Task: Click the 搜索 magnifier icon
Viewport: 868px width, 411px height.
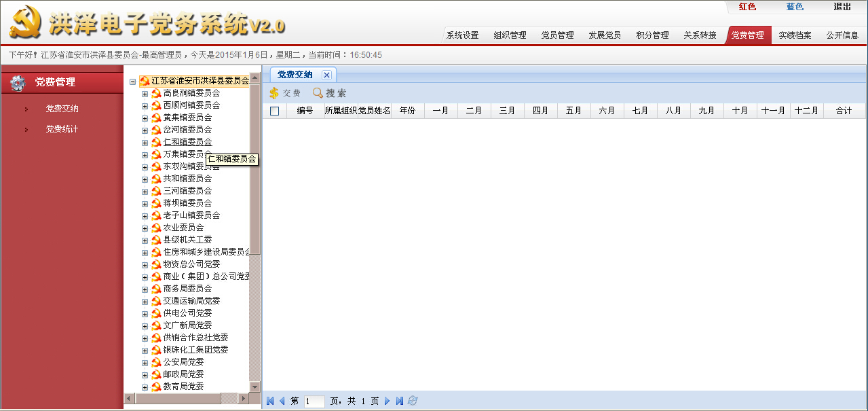Action: 318,93
